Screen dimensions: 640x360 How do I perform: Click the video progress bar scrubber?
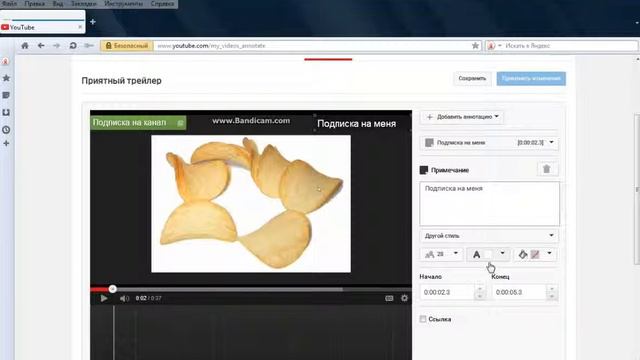[x=112, y=289]
